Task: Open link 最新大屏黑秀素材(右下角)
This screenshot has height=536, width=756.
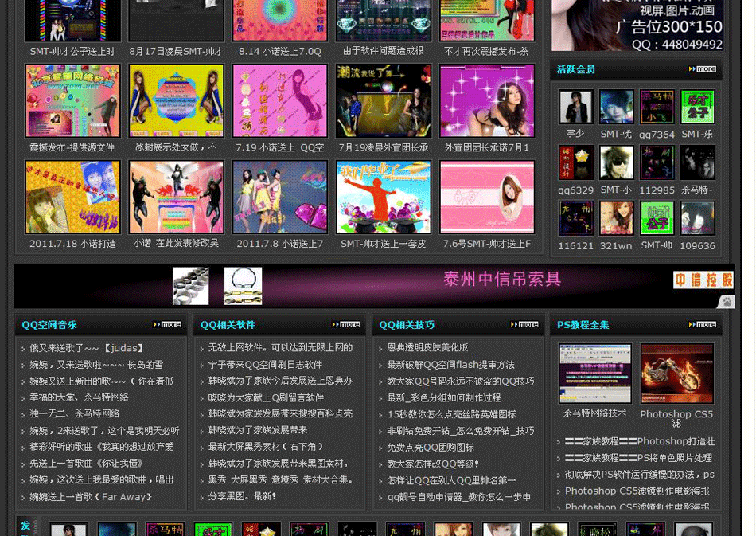Action: 266,447
